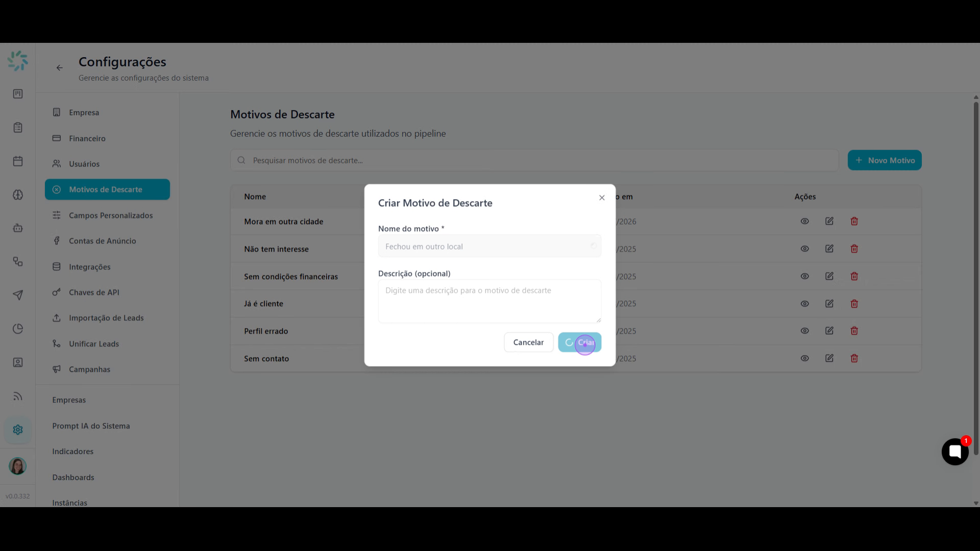This screenshot has height=551, width=980.
Task: Close the Criar Motivo de Descarte dialog
Action: coord(602,198)
